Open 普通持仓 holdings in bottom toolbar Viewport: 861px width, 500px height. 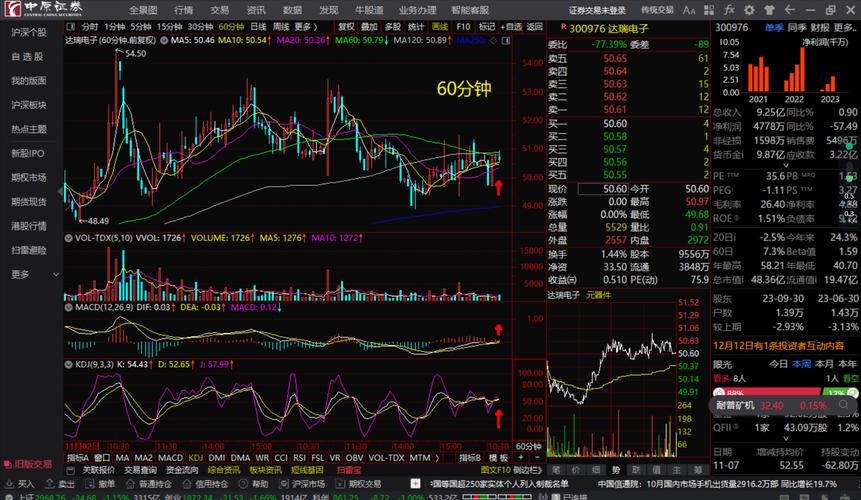point(149,484)
